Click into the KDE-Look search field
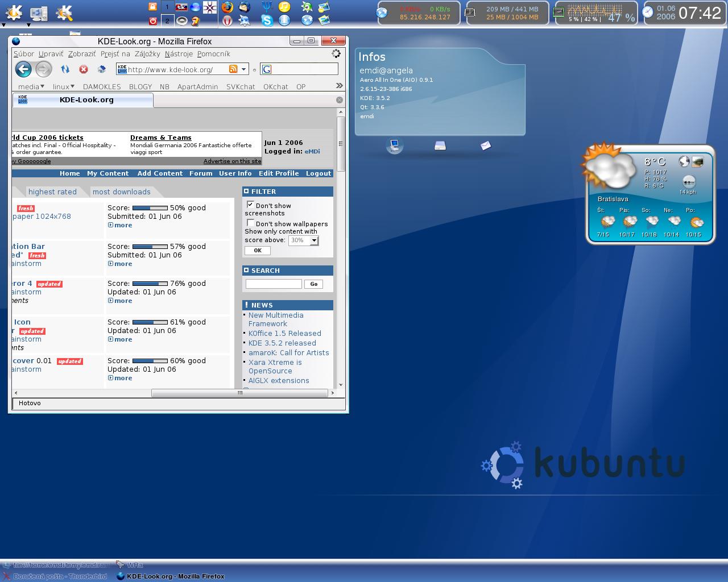728x582 pixels. coord(274,284)
